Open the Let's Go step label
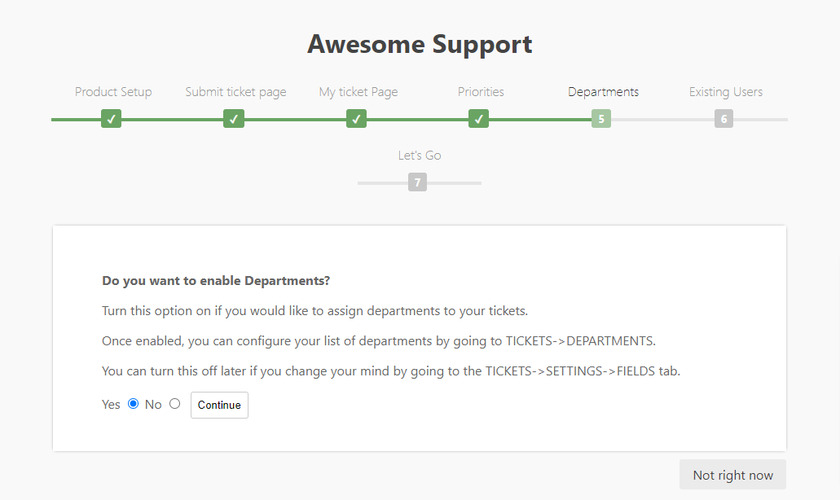840x500 pixels. 419,155
